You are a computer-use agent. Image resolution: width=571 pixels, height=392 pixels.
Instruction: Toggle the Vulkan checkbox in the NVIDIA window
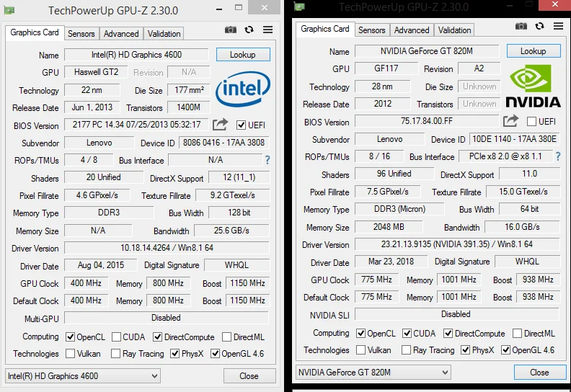[x=361, y=349]
